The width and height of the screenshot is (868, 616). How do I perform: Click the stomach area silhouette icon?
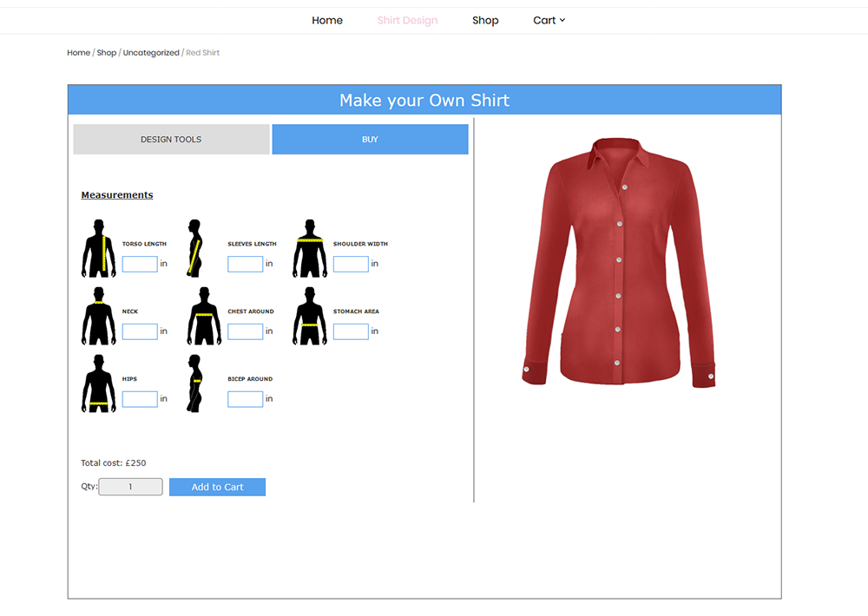coord(310,316)
